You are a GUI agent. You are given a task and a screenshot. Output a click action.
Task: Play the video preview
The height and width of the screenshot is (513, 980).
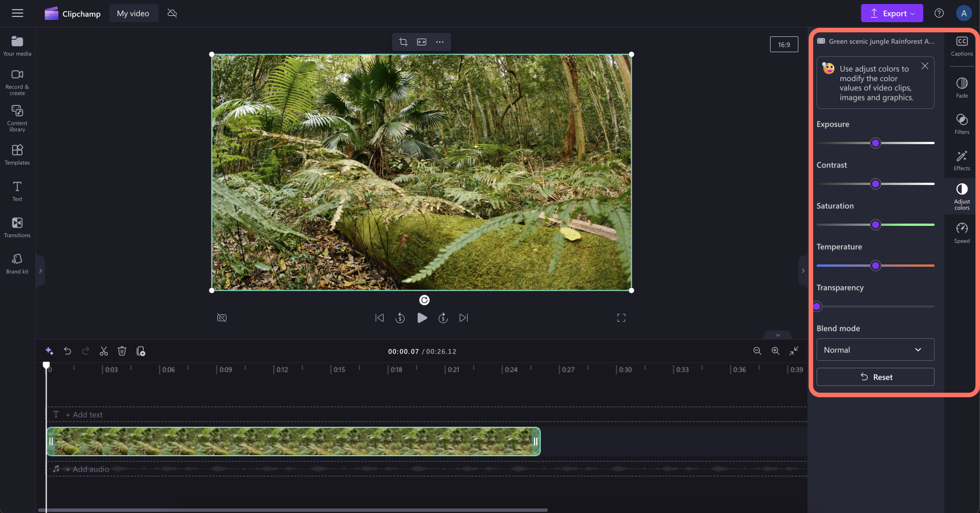[x=422, y=318]
